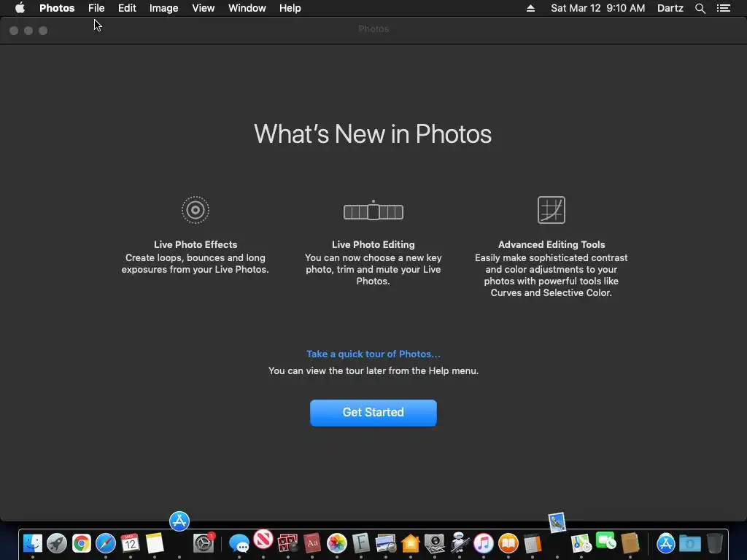This screenshot has height=560, width=747.
Task: Open Dictionary icon in Dock
Action: point(312,542)
